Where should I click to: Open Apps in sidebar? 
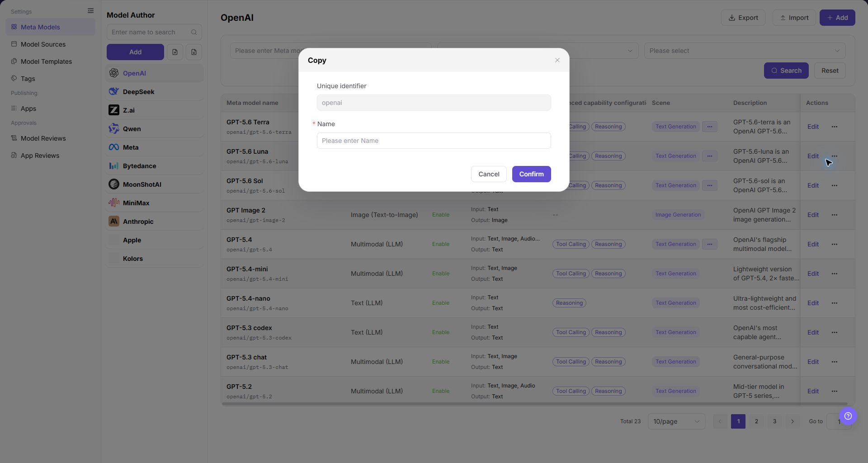point(50,109)
